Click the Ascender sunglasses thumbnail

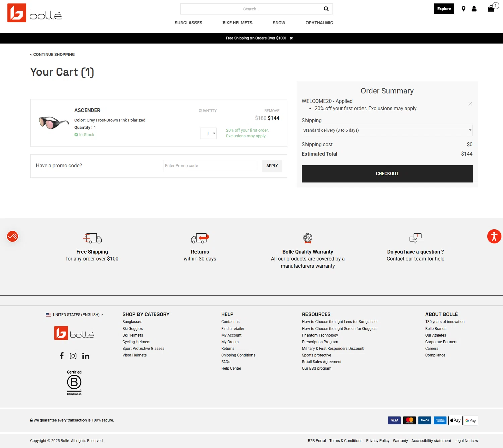[54, 122]
